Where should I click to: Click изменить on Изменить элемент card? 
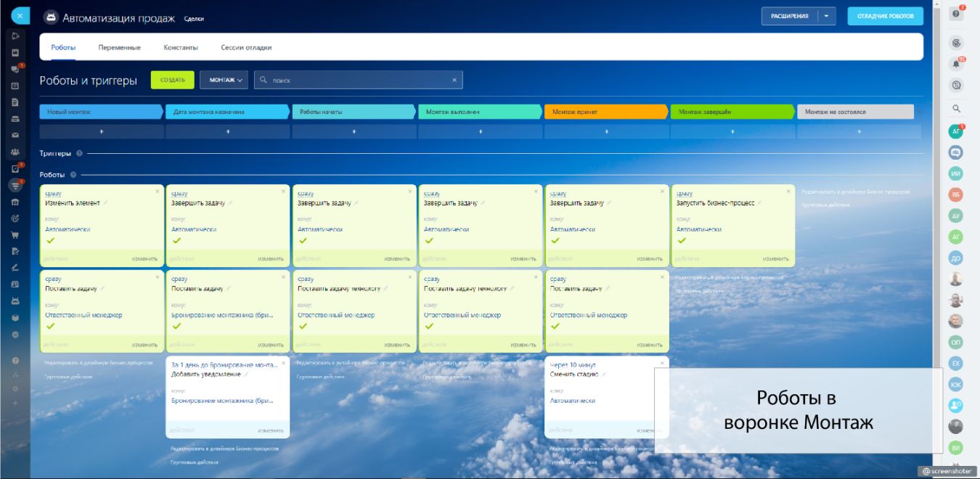tap(144, 258)
